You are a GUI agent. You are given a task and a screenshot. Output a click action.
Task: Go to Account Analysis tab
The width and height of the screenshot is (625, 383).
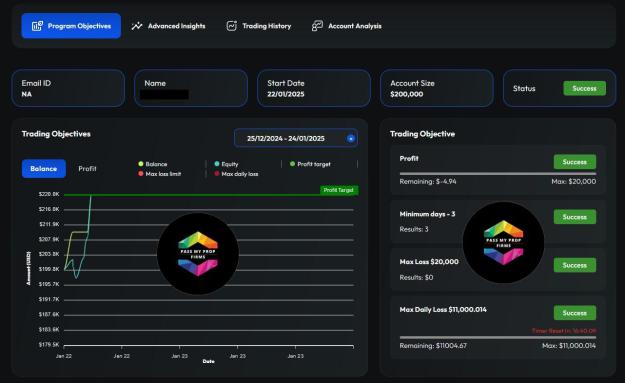[346, 26]
